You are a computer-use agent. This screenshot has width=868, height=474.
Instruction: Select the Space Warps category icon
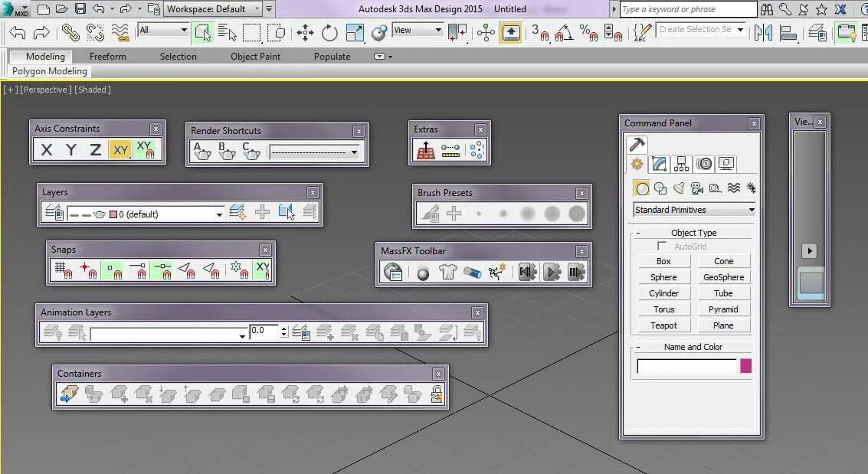733,188
